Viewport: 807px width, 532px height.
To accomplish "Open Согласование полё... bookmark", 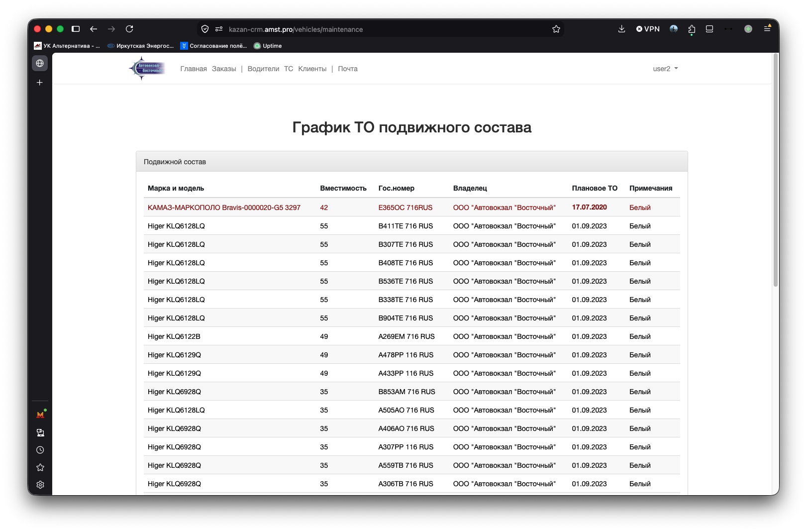I will [x=214, y=46].
